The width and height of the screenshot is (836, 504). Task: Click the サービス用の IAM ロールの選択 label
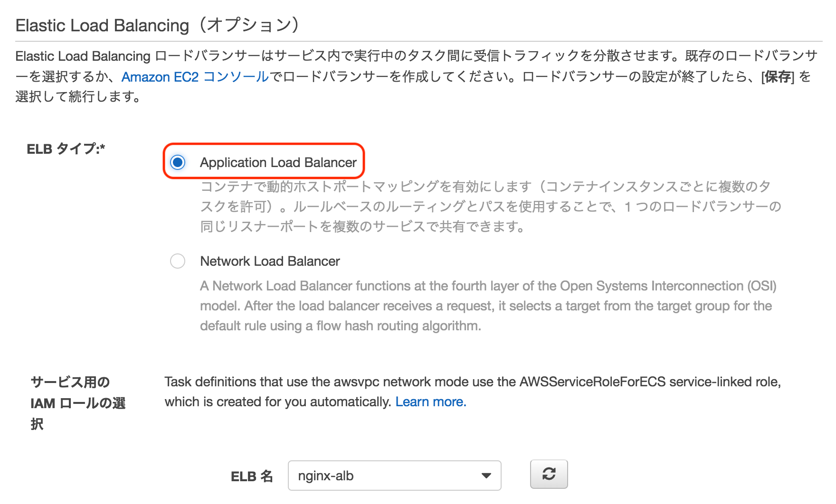coord(78,403)
